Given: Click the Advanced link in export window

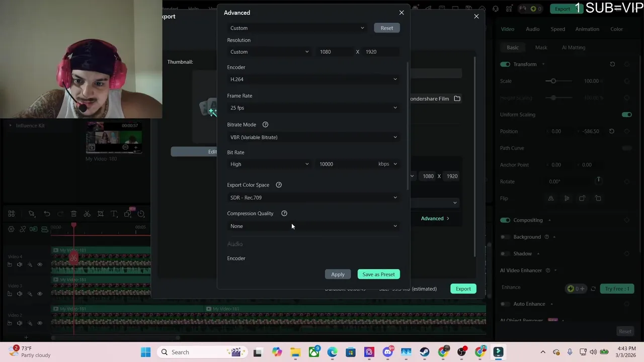Looking at the screenshot, I should coord(435,219).
